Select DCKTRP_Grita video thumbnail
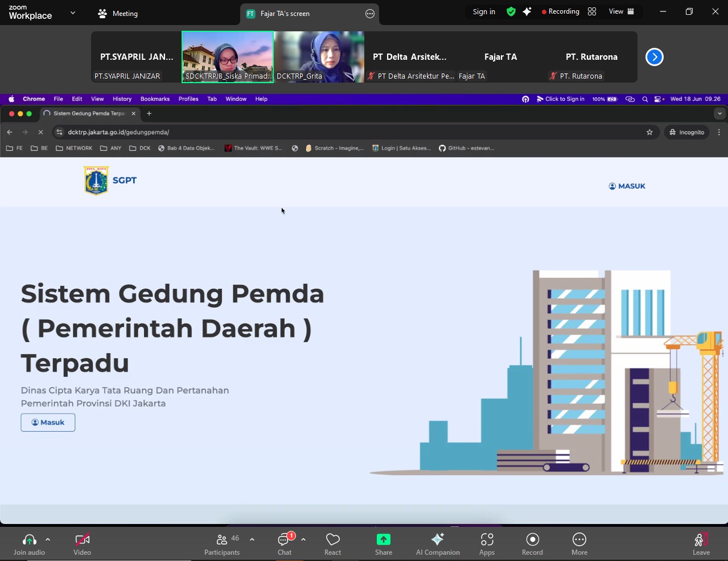 [x=319, y=57]
